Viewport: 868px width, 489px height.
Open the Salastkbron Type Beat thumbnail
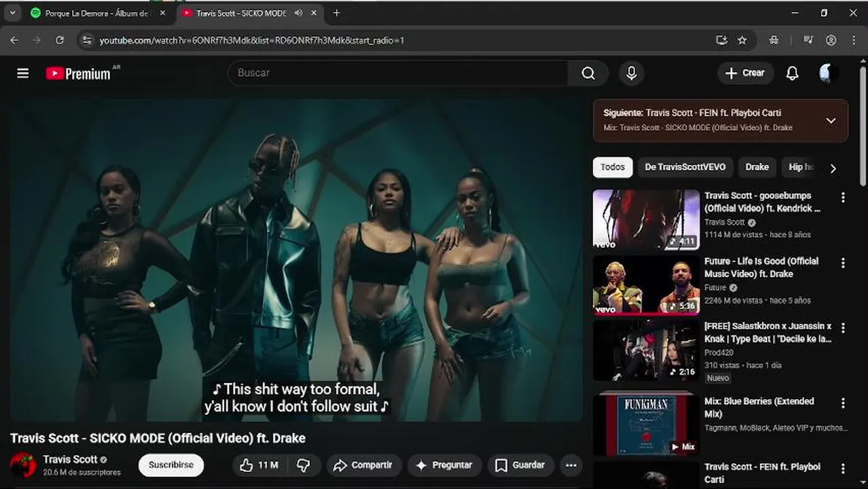point(646,350)
